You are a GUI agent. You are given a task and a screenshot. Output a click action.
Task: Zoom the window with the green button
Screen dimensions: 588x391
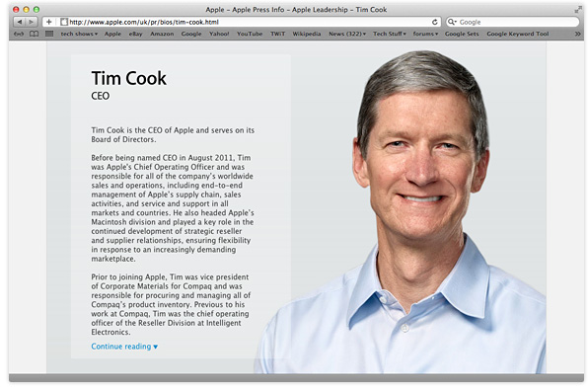click(36, 10)
